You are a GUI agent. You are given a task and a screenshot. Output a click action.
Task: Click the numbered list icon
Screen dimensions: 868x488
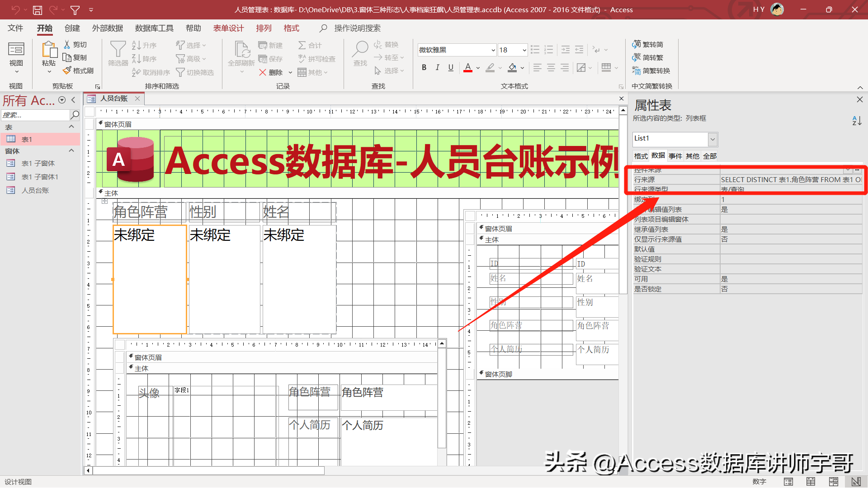549,50
